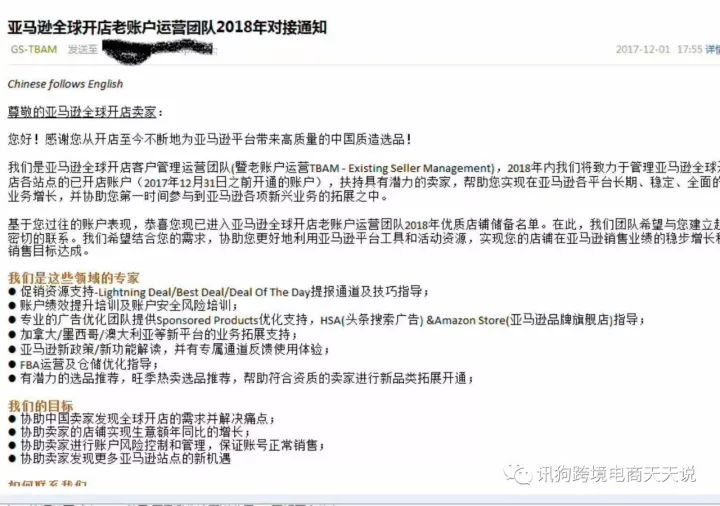The image size is (720, 506).
Task: Click the partially visible bottom heading 如何联系我们
Action: click(x=47, y=484)
